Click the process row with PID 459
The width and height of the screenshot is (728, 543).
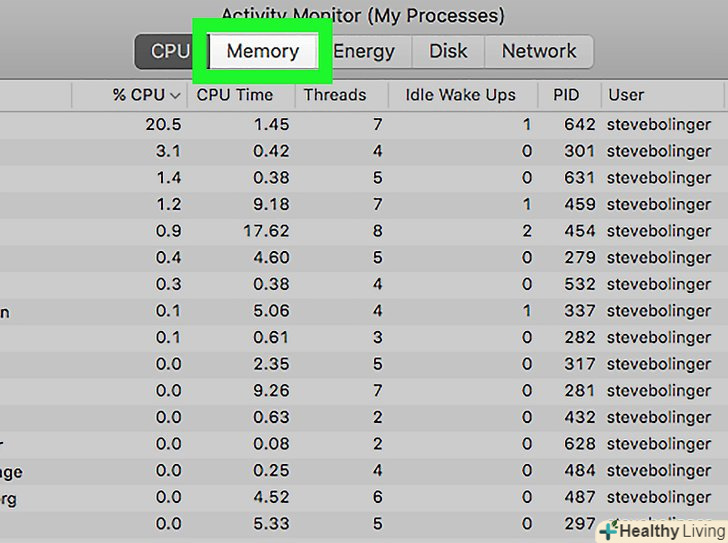pyautogui.click(x=579, y=205)
